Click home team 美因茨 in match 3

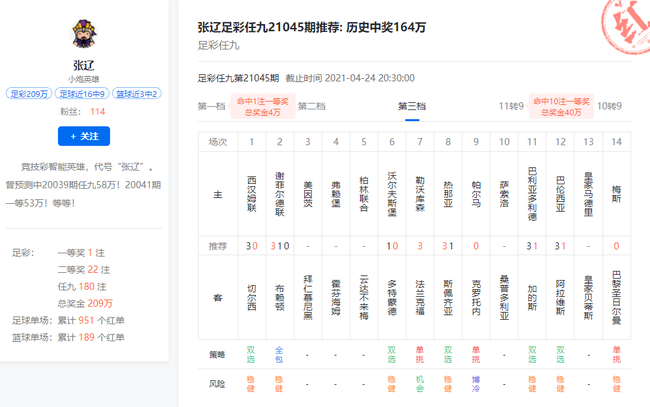click(x=308, y=194)
